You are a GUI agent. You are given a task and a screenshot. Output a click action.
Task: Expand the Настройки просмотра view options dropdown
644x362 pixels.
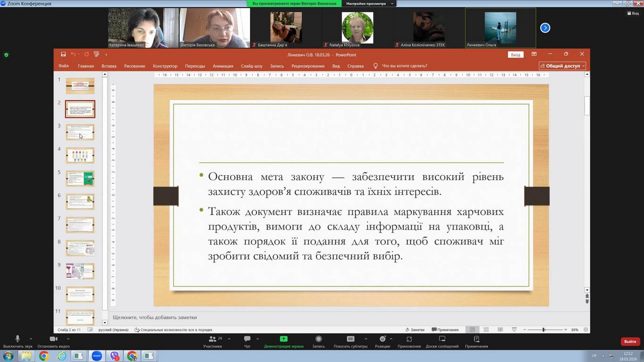click(369, 3)
